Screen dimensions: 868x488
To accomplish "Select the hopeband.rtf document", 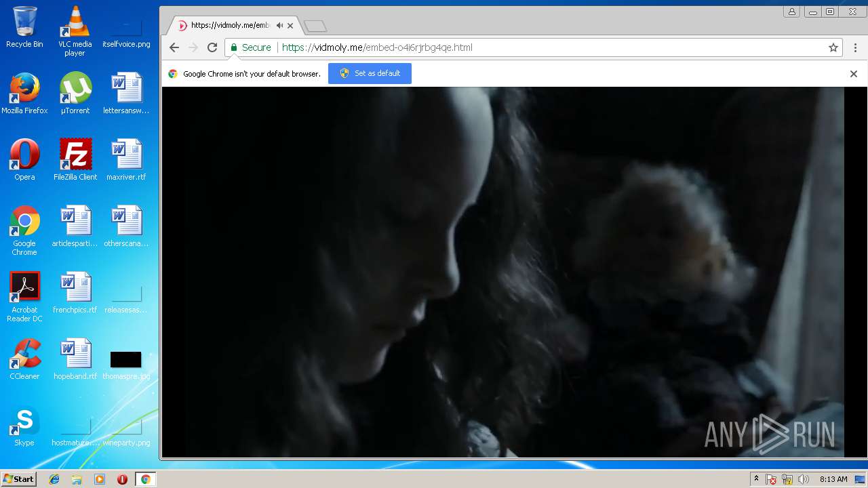I will [x=75, y=359].
